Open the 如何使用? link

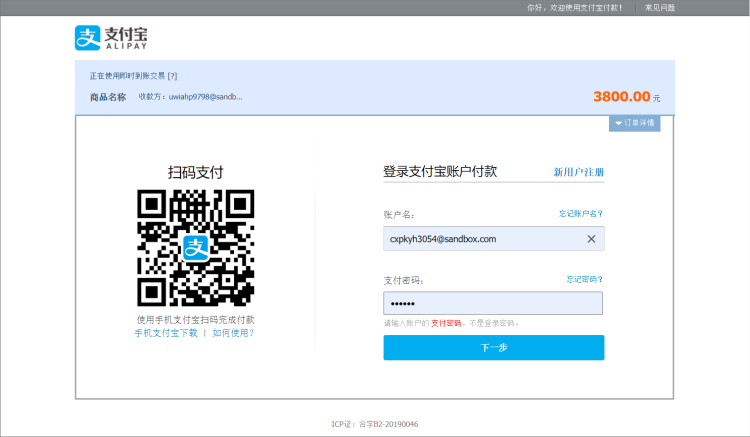pos(233,333)
